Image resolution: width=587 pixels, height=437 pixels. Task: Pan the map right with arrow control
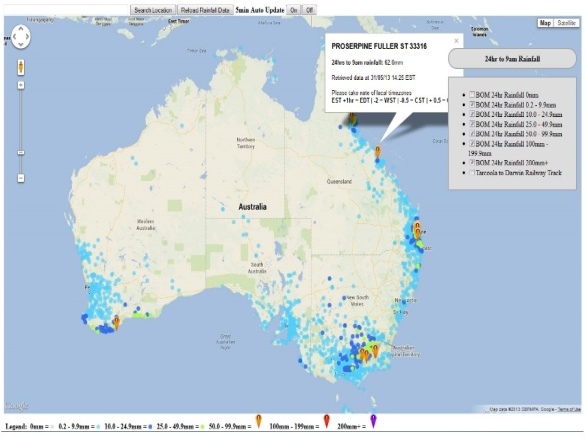click(27, 37)
